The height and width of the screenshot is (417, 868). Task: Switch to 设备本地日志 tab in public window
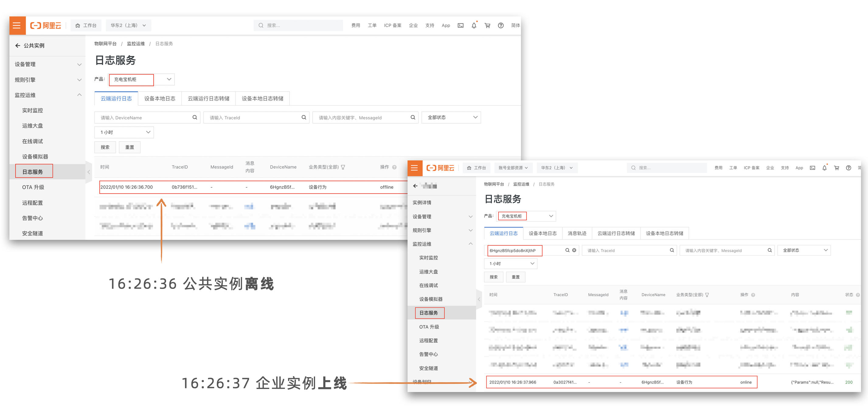pyautogui.click(x=160, y=98)
